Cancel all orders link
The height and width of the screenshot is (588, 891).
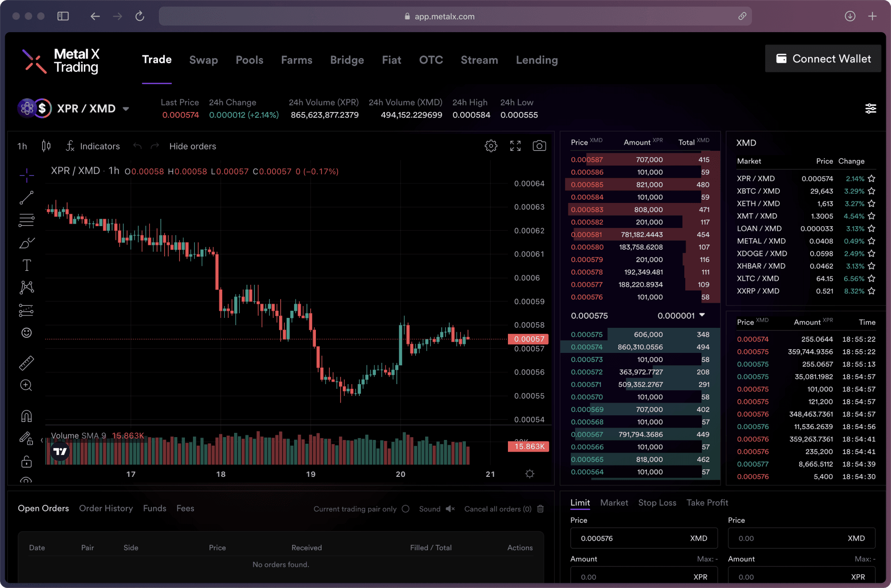tap(498, 509)
